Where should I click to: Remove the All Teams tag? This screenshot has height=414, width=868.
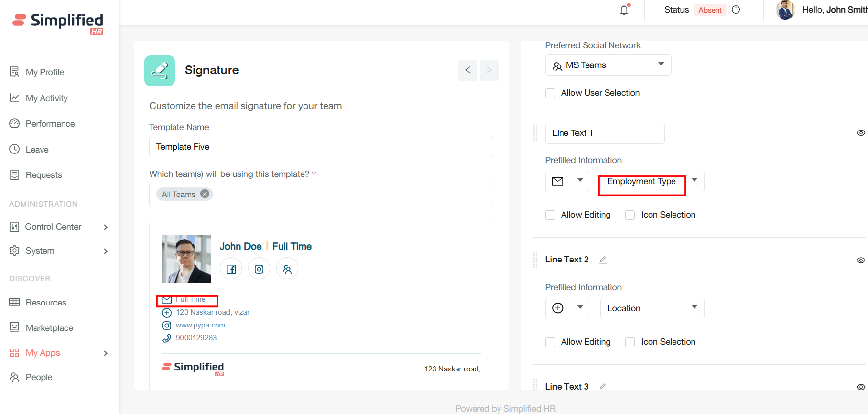coord(205,194)
